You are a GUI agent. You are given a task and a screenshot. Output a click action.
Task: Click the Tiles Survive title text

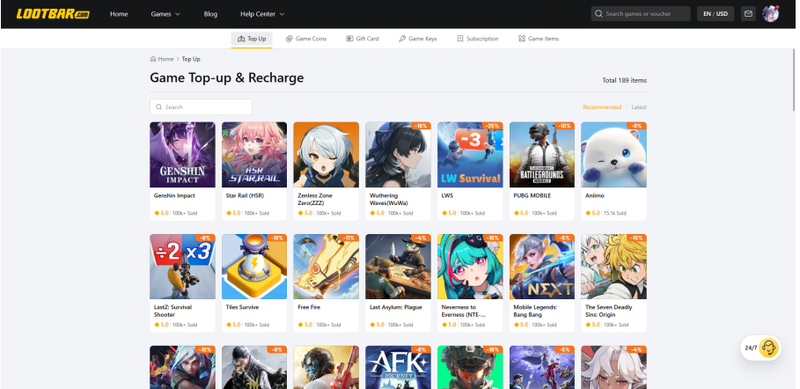click(x=242, y=307)
